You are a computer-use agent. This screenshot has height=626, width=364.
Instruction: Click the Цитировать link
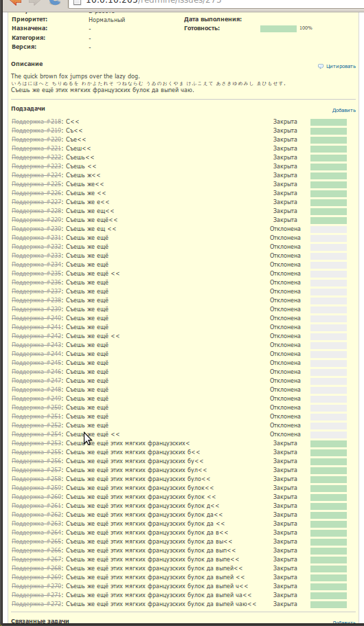(341, 66)
